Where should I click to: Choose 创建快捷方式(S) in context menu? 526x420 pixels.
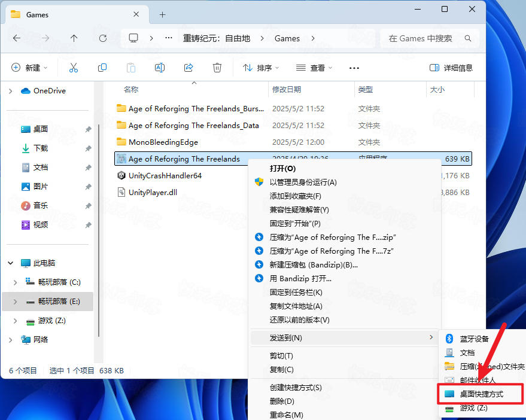(x=345, y=388)
